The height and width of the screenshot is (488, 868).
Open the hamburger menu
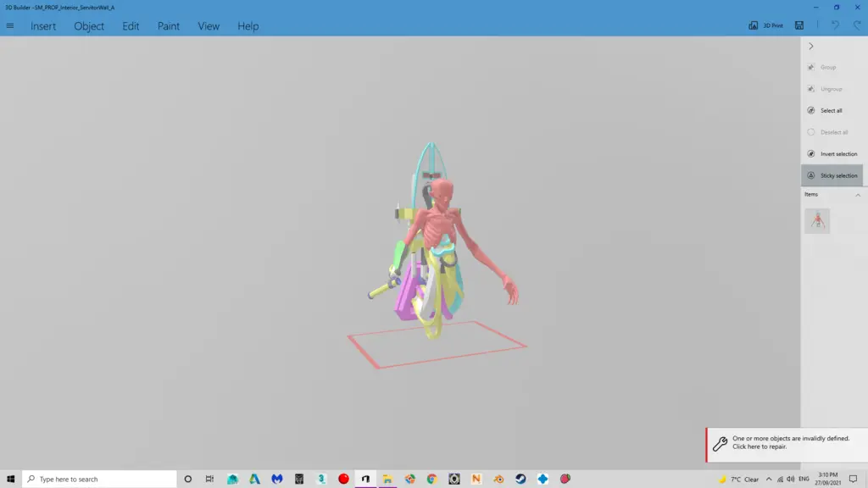click(10, 25)
